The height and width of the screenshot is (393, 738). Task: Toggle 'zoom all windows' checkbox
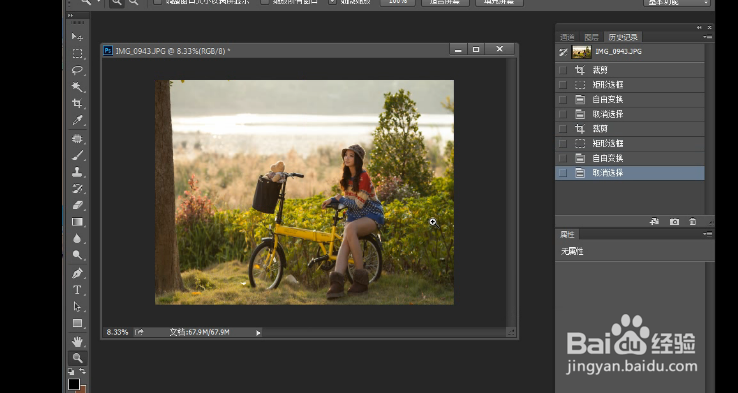point(265,2)
